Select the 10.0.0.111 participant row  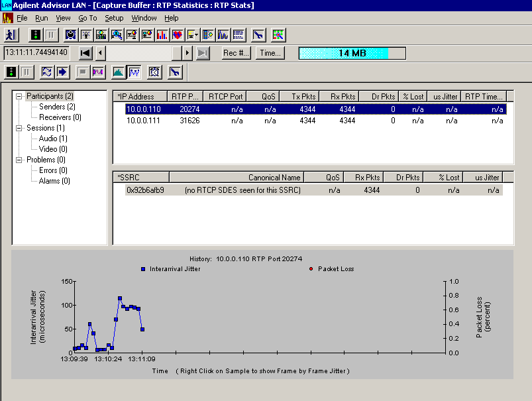point(144,121)
